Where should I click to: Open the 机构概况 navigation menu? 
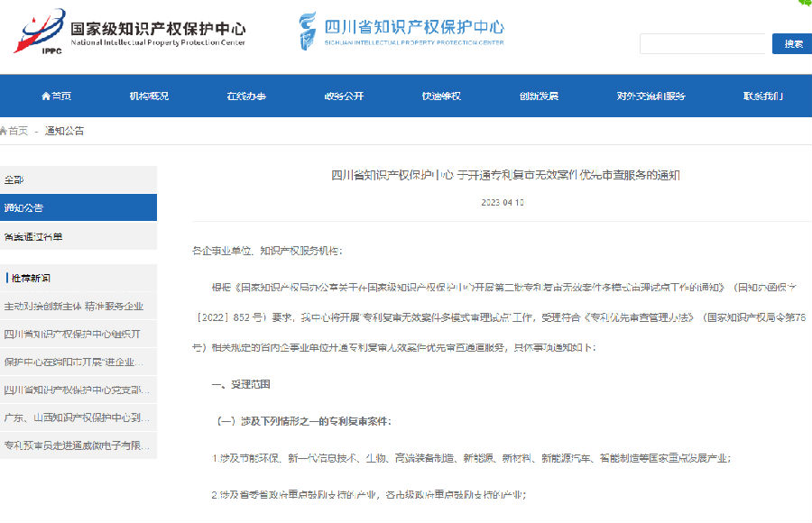(149, 96)
